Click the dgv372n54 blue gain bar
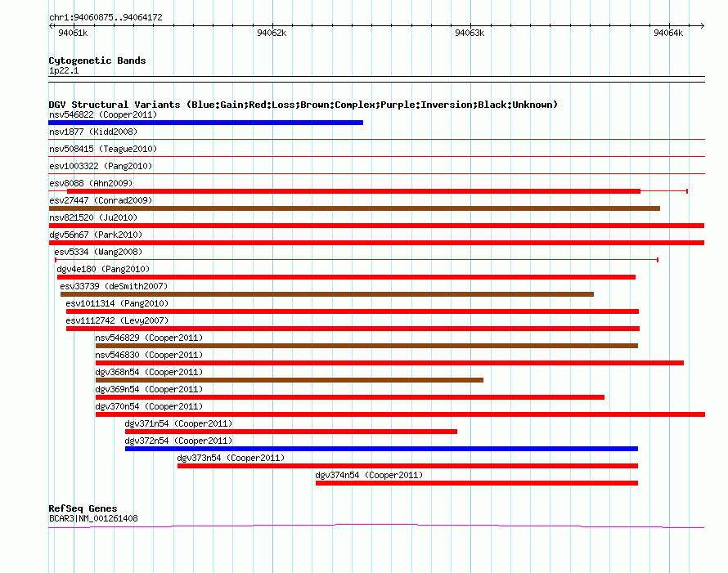This screenshot has width=728, height=573. (382, 449)
